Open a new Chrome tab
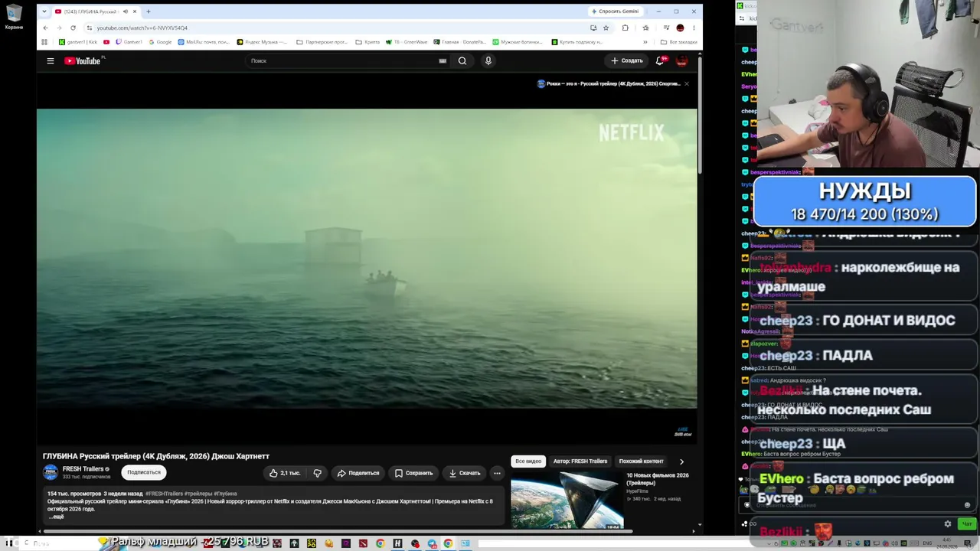Image resolution: width=980 pixels, height=551 pixels. coord(149,11)
